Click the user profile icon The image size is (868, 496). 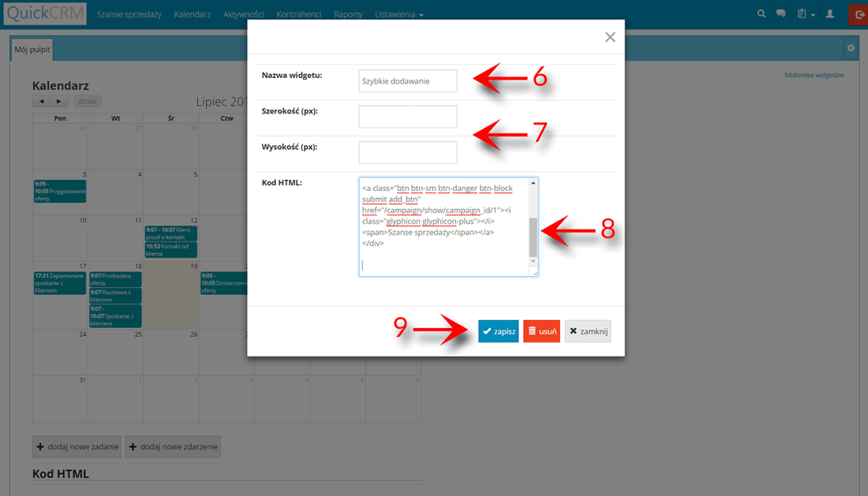pos(829,14)
